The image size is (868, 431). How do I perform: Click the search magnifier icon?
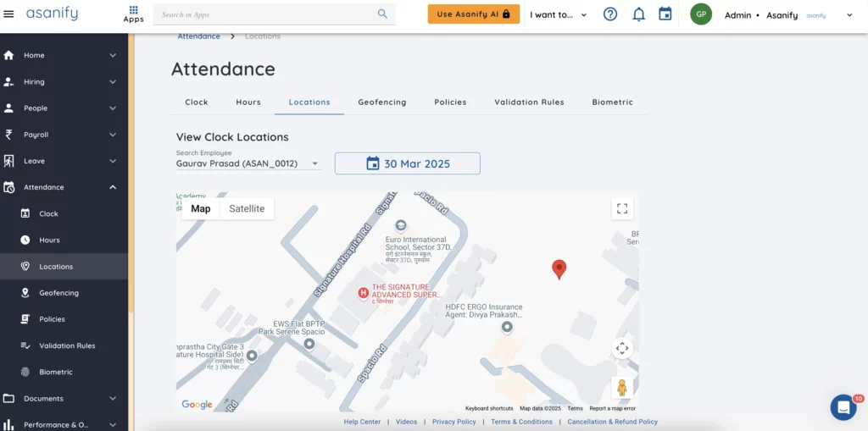tap(382, 14)
